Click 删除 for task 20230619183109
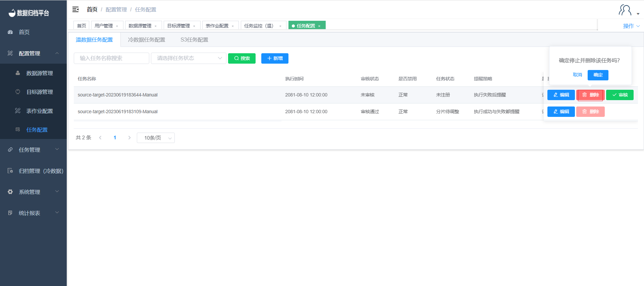The height and width of the screenshot is (286, 644). (591, 112)
